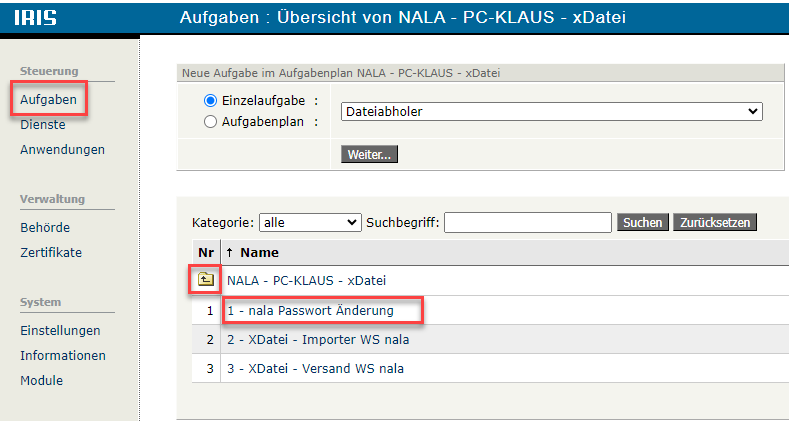The image size is (789, 421).
Task: Open Aufgaben in the sidebar
Action: tap(48, 100)
